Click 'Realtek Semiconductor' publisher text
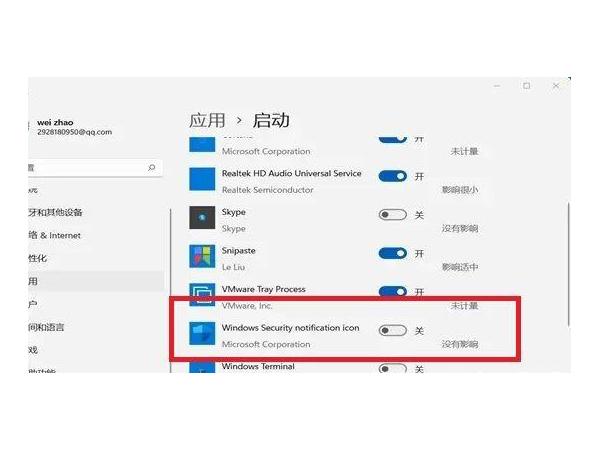Viewport: 600px width, 450px height. (x=267, y=190)
